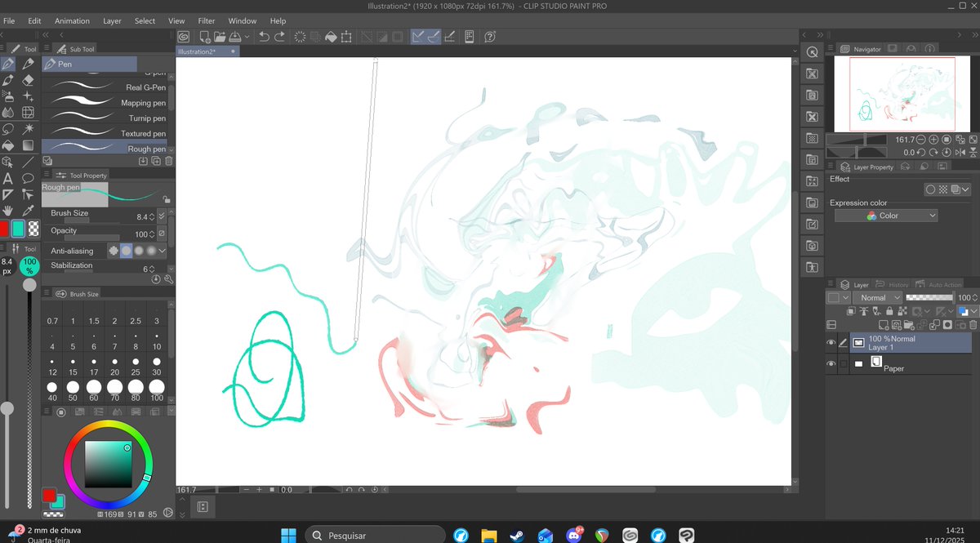Open the Window menu
980x543 pixels.
click(243, 20)
